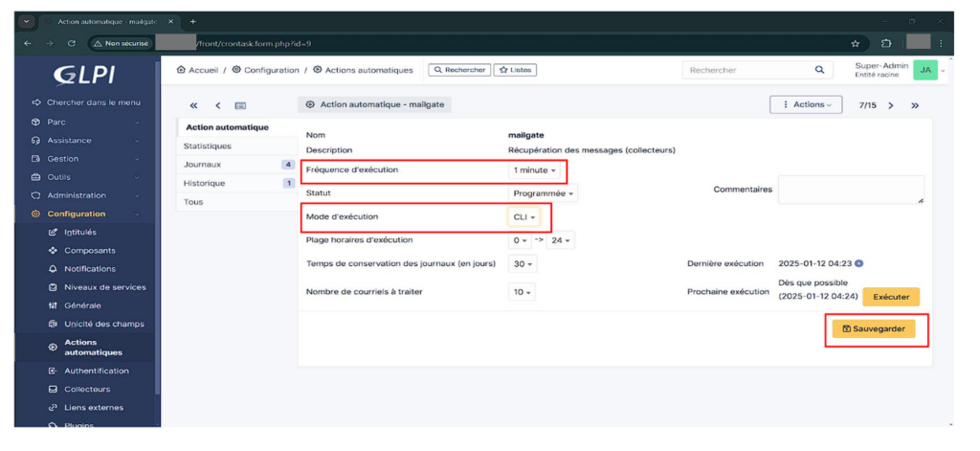This screenshot has width=980, height=451.
Task: Click the Exécuter button
Action: click(891, 297)
